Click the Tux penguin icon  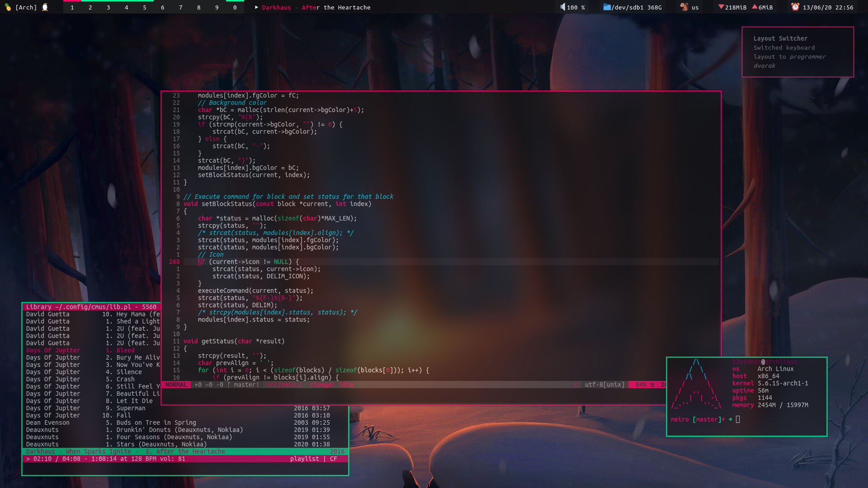coord(45,7)
